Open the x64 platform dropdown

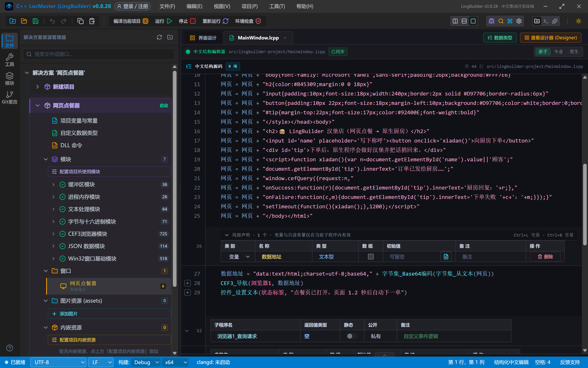point(176,362)
